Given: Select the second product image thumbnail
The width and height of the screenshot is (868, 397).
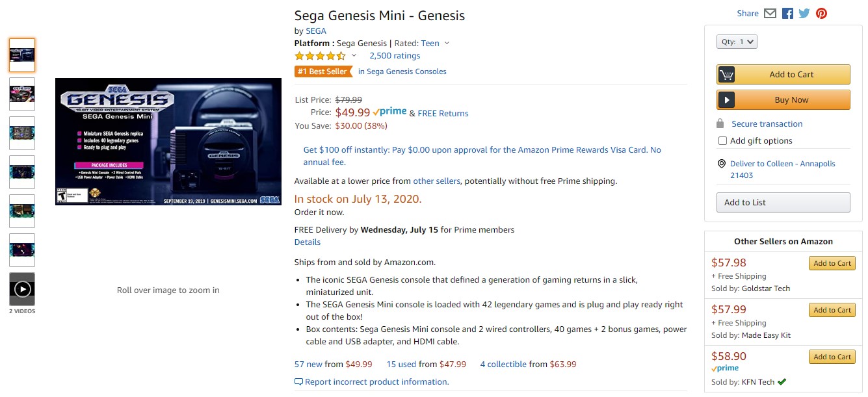Looking at the screenshot, I should coord(22,94).
